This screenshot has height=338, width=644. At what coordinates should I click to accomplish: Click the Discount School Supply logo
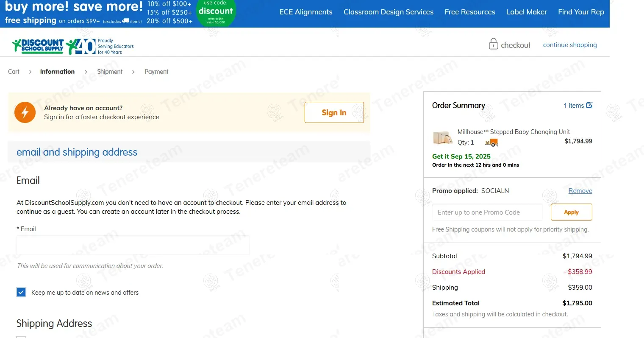click(38, 46)
